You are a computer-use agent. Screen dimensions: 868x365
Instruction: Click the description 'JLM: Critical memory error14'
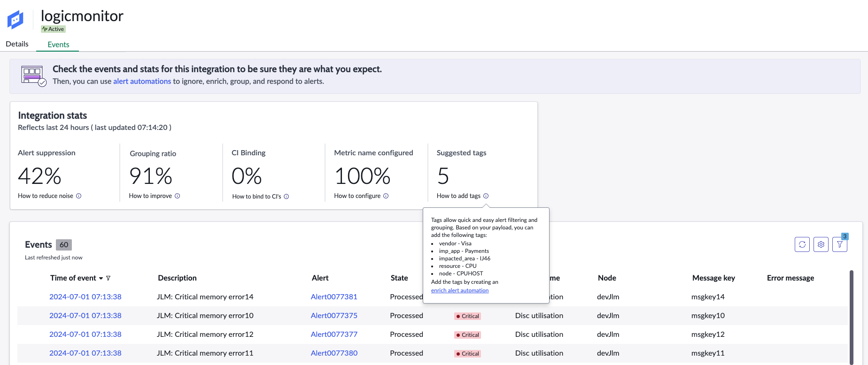(x=205, y=297)
